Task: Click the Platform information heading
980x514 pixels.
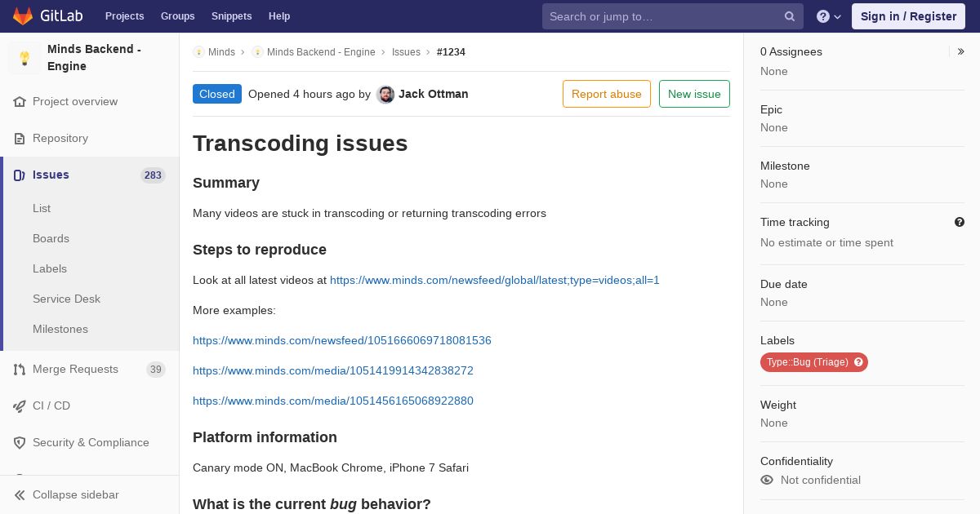Action: pos(265,437)
